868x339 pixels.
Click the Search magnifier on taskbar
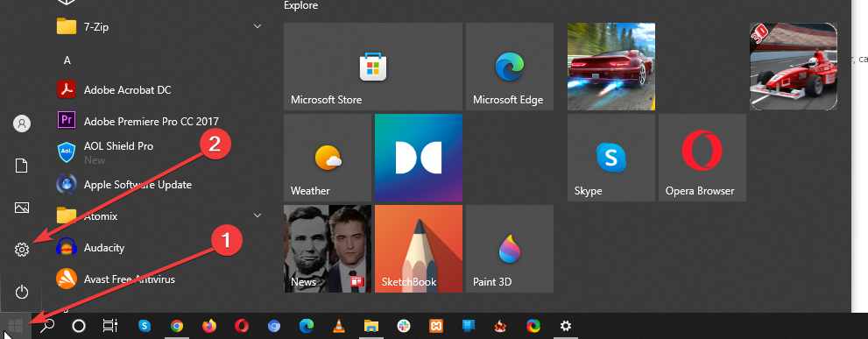[x=47, y=326]
